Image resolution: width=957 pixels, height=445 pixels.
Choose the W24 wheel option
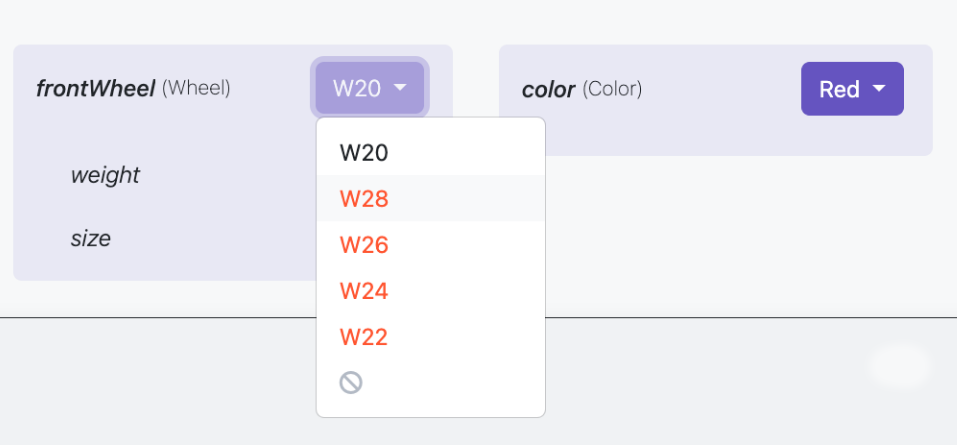click(x=364, y=291)
